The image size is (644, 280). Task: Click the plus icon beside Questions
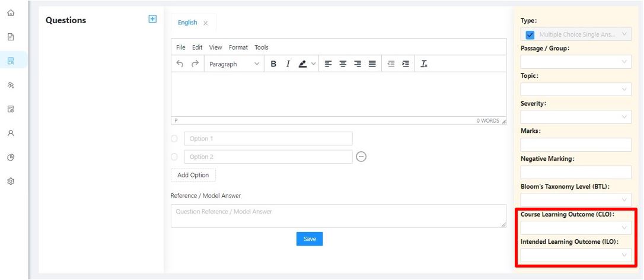[152, 19]
